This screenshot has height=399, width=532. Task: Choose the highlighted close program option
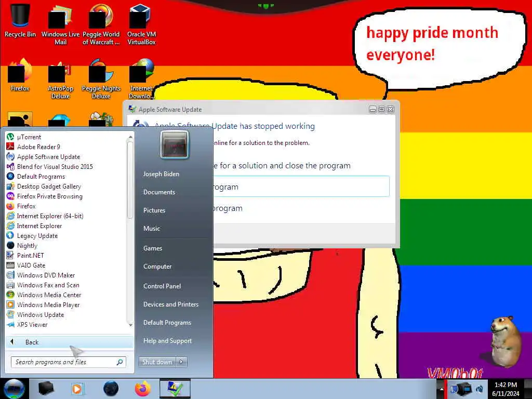click(x=301, y=187)
